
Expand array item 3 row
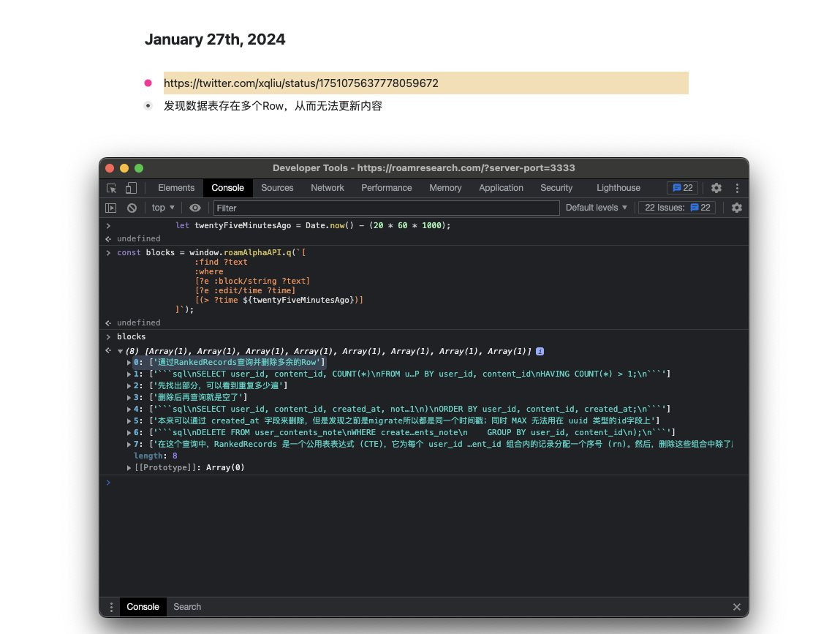[x=129, y=398]
